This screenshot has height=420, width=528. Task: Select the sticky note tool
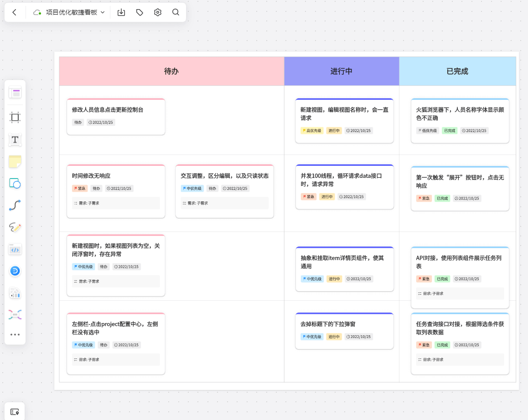coord(15,162)
